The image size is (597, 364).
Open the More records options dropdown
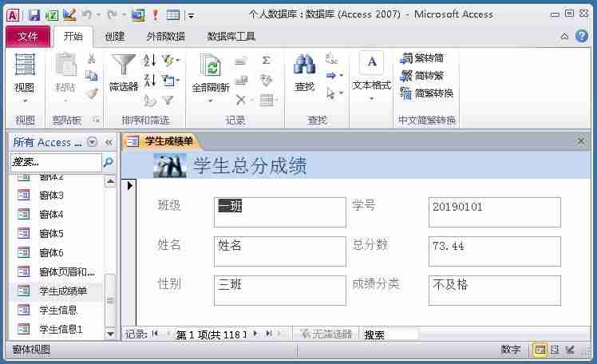tap(268, 100)
